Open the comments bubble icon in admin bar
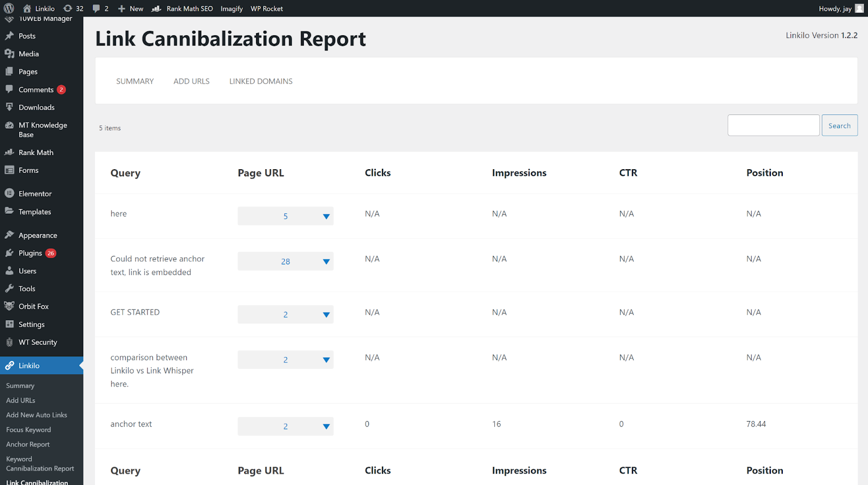Image resolution: width=868 pixels, height=485 pixels. click(96, 9)
